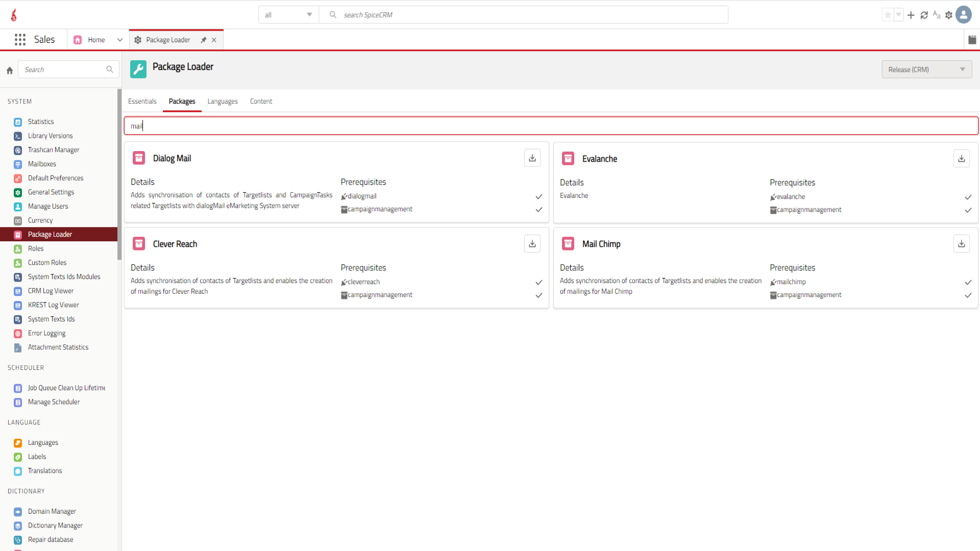Open System Texts Ids Modules
Viewport: 980px width, 551px height.
tap(64, 277)
